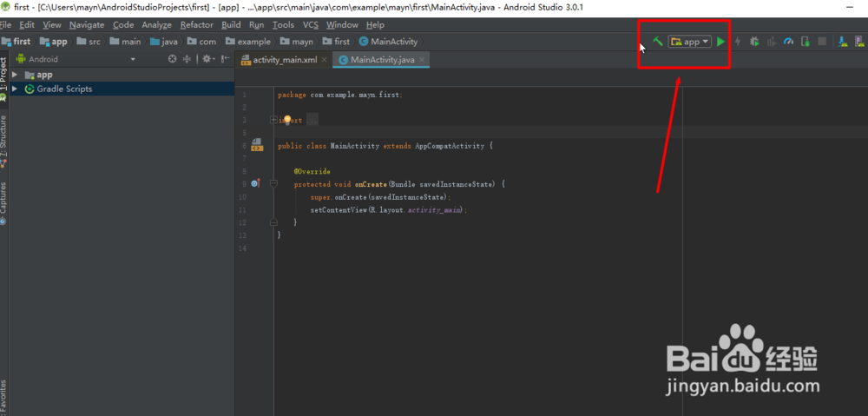Open the Code menu
The height and width of the screenshot is (416, 868).
123,25
